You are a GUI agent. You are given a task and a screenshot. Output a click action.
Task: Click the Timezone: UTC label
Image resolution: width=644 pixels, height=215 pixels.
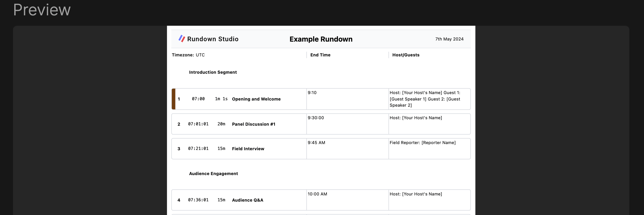pyautogui.click(x=188, y=55)
